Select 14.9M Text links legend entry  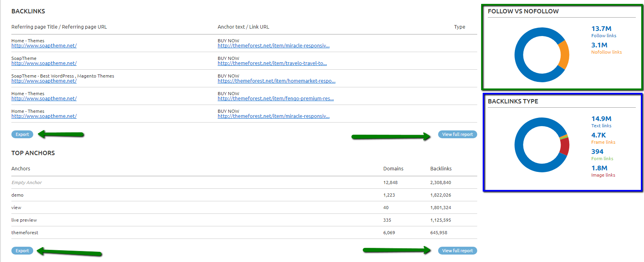[x=601, y=122]
